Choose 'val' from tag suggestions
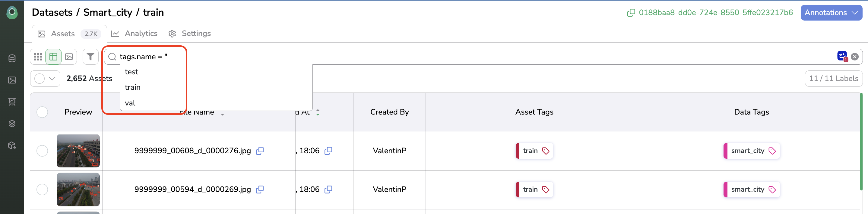The height and width of the screenshot is (214, 868). pyautogui.click(x=130, y=103)
